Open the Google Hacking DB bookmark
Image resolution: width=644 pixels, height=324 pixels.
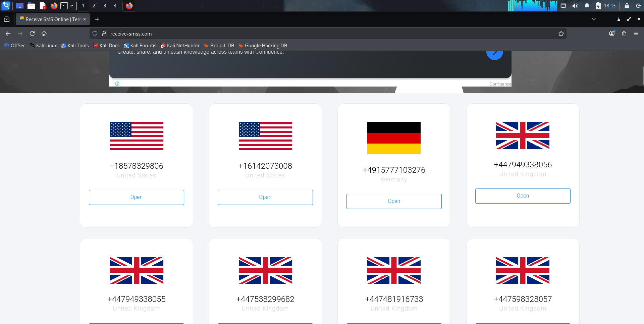(x=263, y=46)
